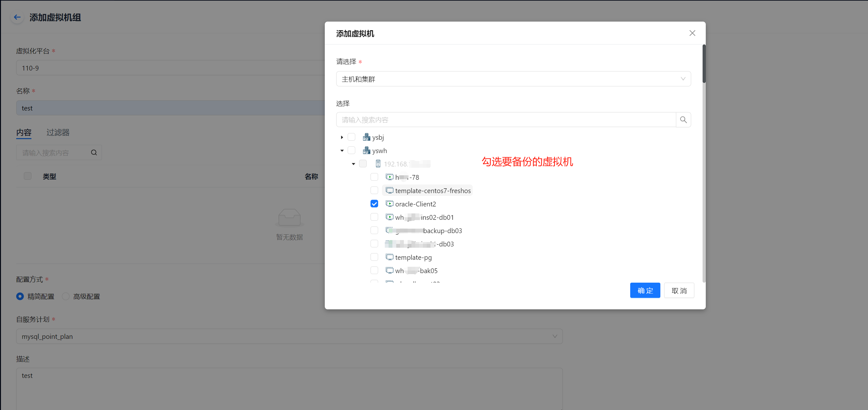Click the dialog's vertical scrollbar
This screenshot has width=868, height=410.
(x=704, y=64)
